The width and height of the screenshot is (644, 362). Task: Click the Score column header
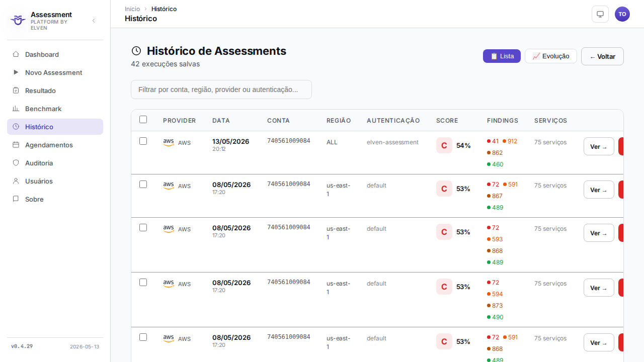pos(447,121)
